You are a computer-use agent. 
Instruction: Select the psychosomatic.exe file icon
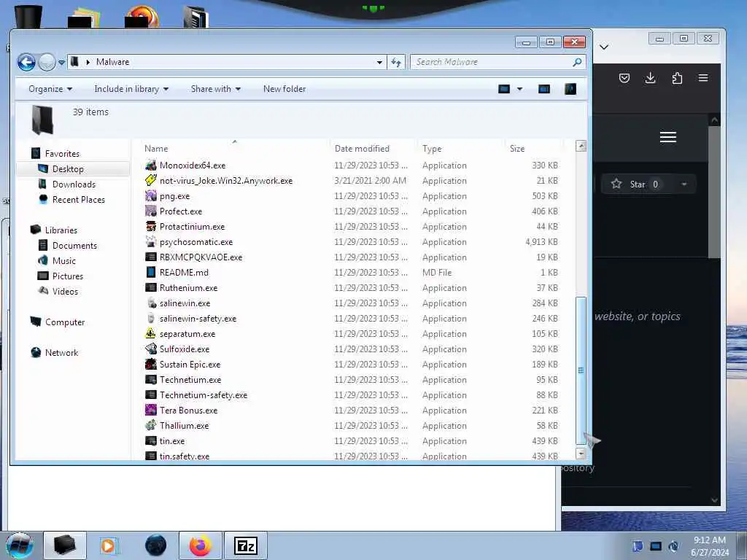point(151,241)
